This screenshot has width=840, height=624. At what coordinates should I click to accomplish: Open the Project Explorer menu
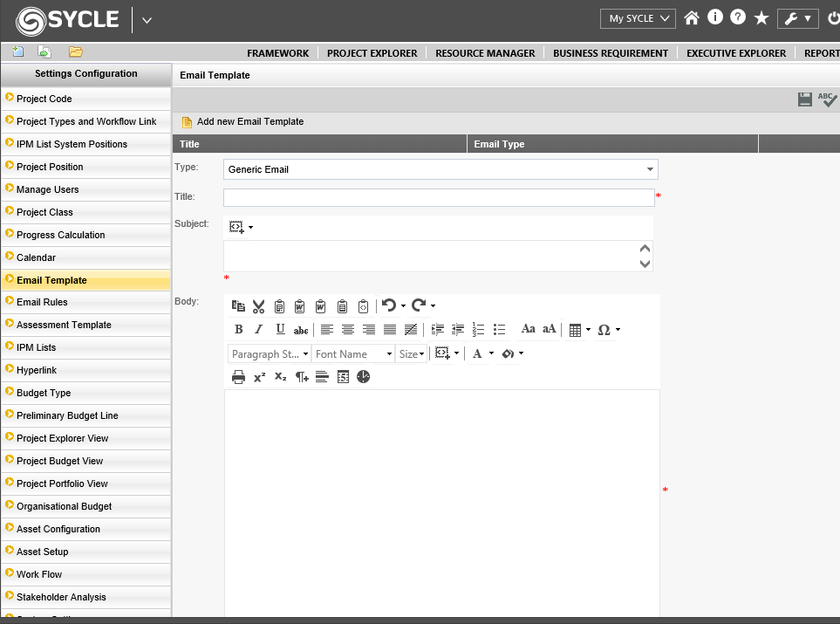tap(372, 53)
